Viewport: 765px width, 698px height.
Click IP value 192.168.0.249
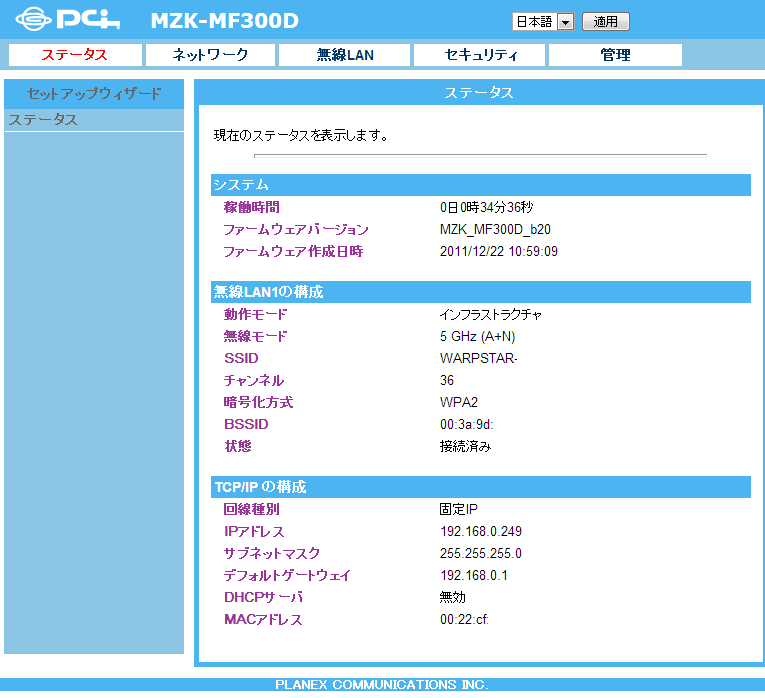click(x=481, y=531)
